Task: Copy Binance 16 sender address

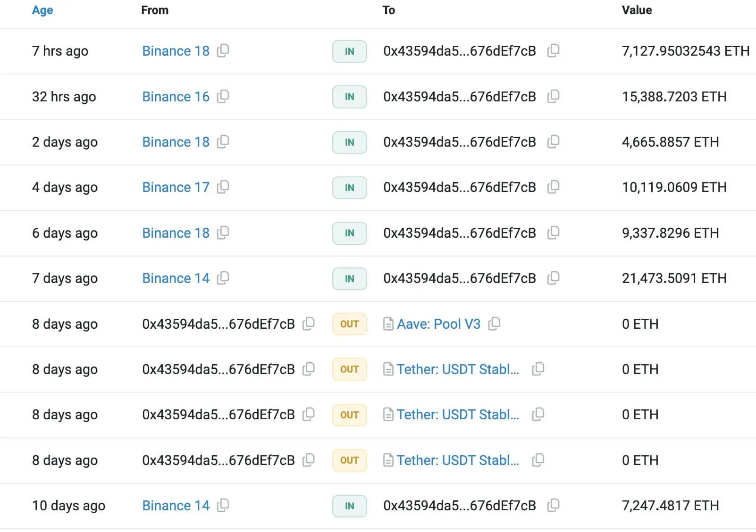Action: click(x=223, y=97)
